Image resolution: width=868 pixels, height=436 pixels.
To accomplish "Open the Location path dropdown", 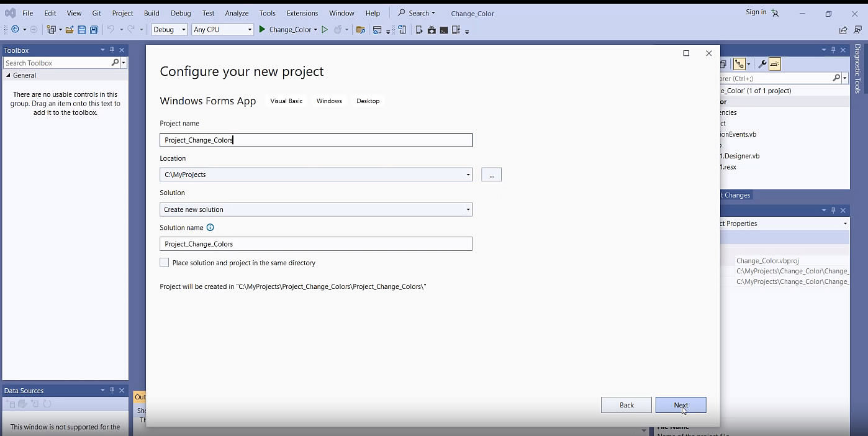I will click(468, 175).
